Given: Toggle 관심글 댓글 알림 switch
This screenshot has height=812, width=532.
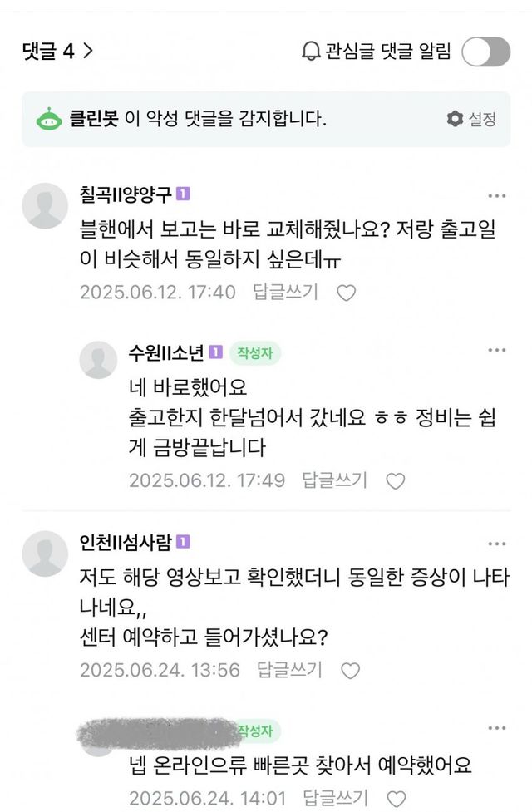Looking at the screenshot, I should (x=485, y=52).
